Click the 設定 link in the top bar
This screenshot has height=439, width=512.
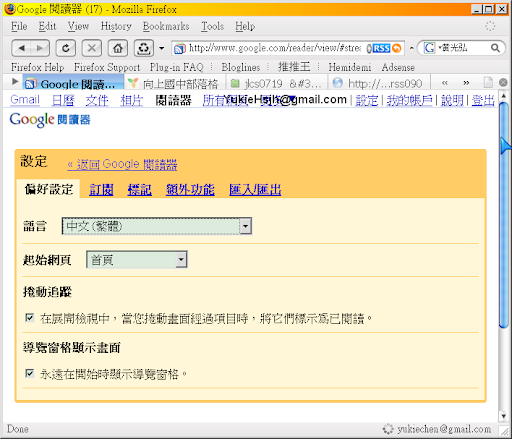tap(366, 100)
